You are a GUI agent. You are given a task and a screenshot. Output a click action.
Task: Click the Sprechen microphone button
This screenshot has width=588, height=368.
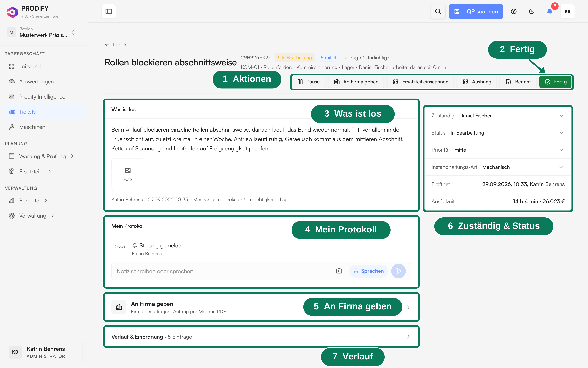point(368,271)
